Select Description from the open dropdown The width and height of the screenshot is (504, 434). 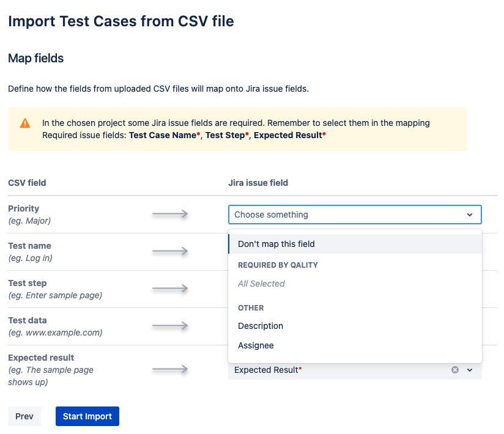coord(260,326)
